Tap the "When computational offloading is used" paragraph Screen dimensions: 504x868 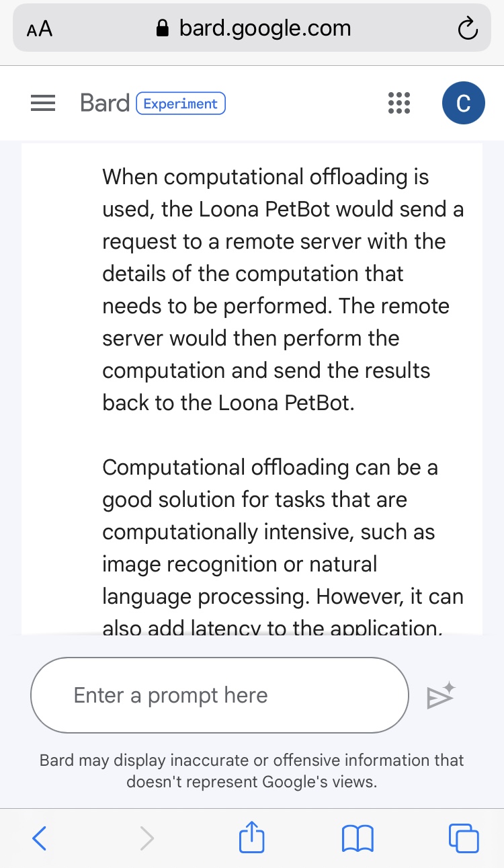pos(282,289)
